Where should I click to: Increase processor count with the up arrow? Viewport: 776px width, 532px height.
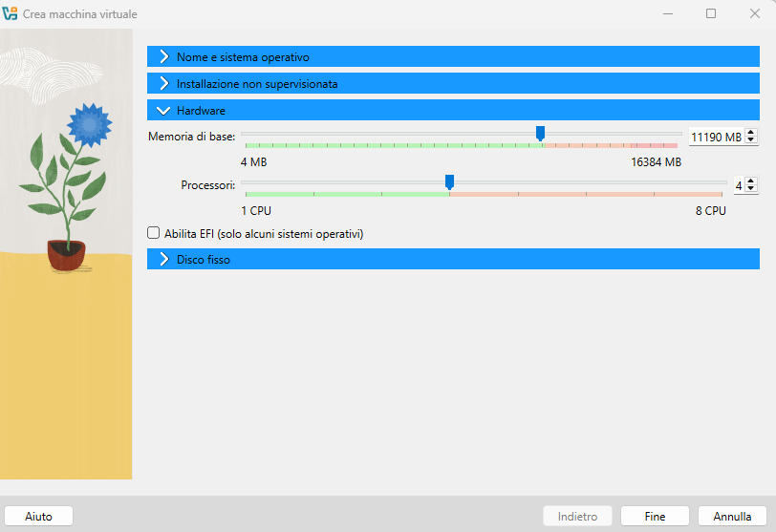click(751, 181)
